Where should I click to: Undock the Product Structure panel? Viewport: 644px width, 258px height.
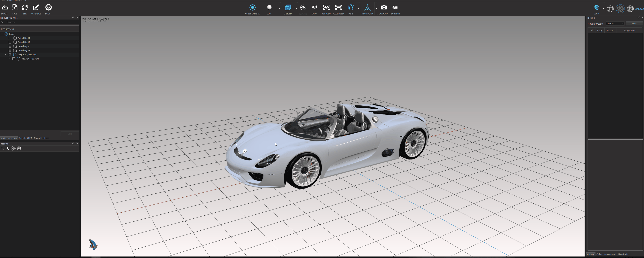click(73, 17)
